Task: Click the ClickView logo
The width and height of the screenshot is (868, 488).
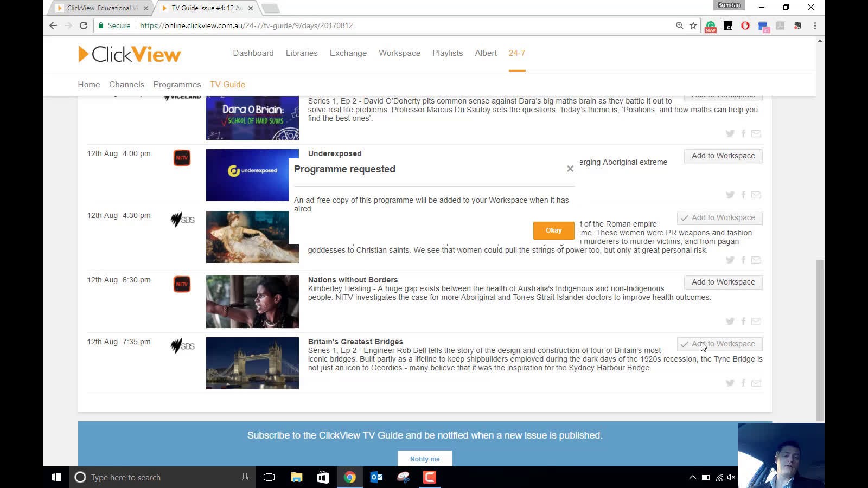Action: click(129, 54)
